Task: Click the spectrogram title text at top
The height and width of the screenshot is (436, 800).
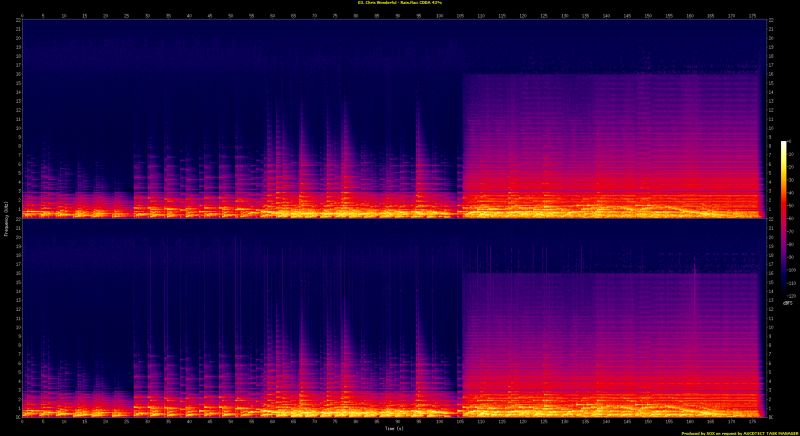Action: [x=400, y=3]
